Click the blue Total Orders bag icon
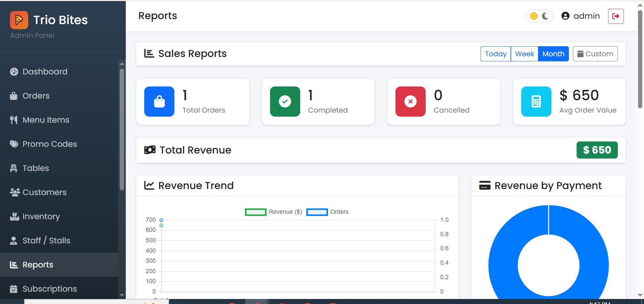The height and width of the screenshot is (304, 644). tap(159, 102)
